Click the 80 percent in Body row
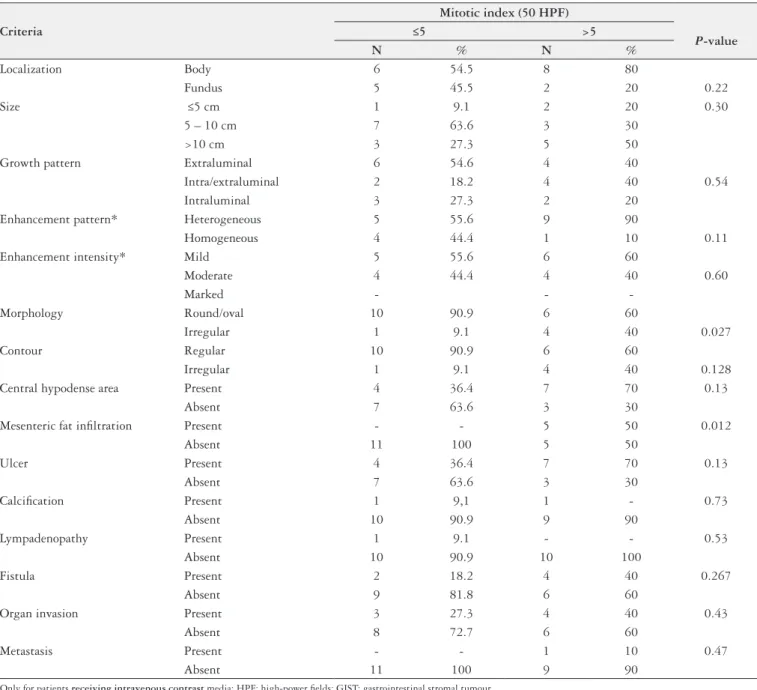This screenshot has height=690, width=757. pyautogui.click(x=631, y=69)
